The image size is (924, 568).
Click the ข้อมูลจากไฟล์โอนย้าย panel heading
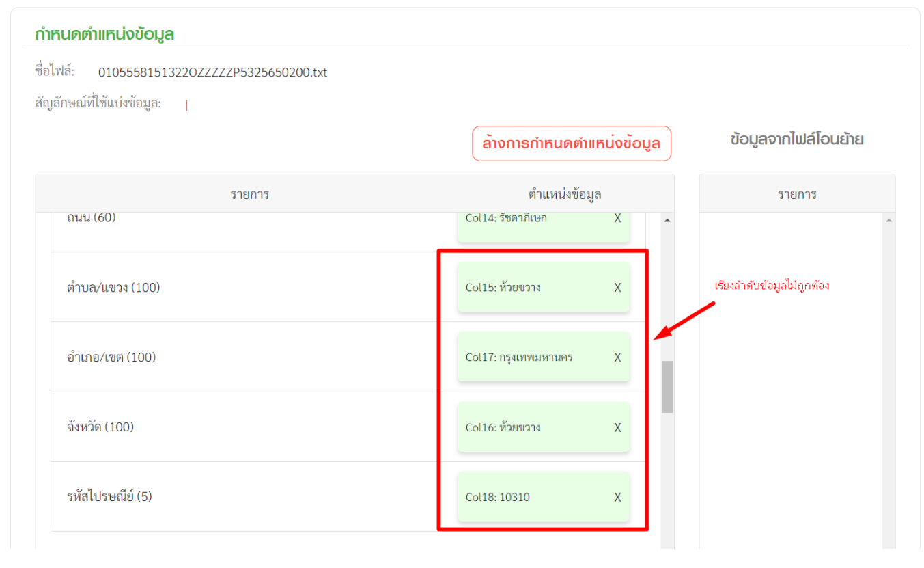[796, 139]
